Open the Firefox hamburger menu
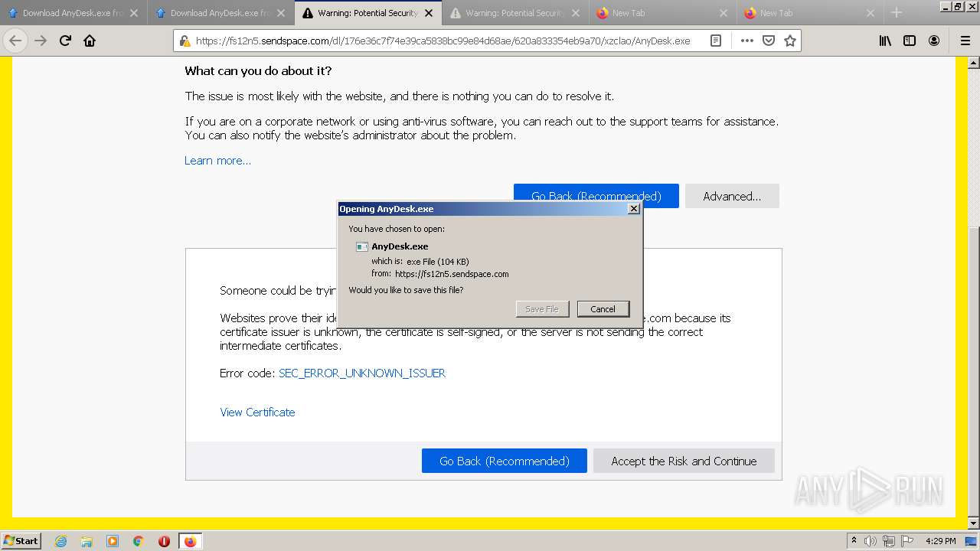The height and width of the screenshot is (551, 980). [x=965, y=41]
